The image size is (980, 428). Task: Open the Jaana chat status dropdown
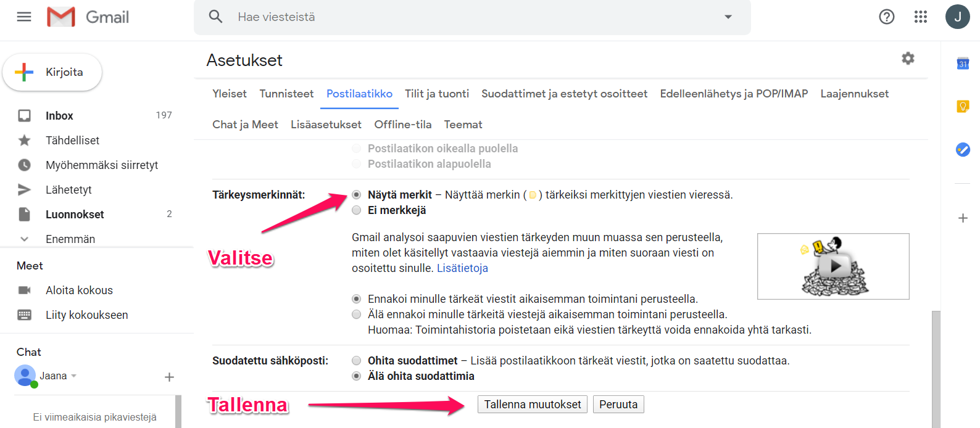coord(74,376)
